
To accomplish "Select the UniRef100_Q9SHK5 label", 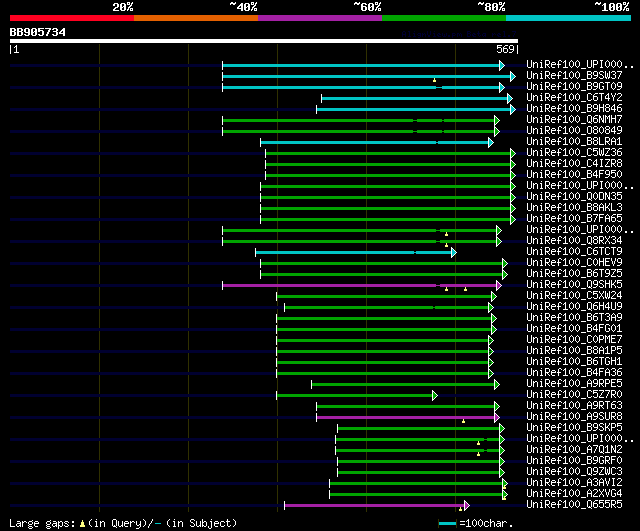I will pyautogui.click(x=574, y=284).
